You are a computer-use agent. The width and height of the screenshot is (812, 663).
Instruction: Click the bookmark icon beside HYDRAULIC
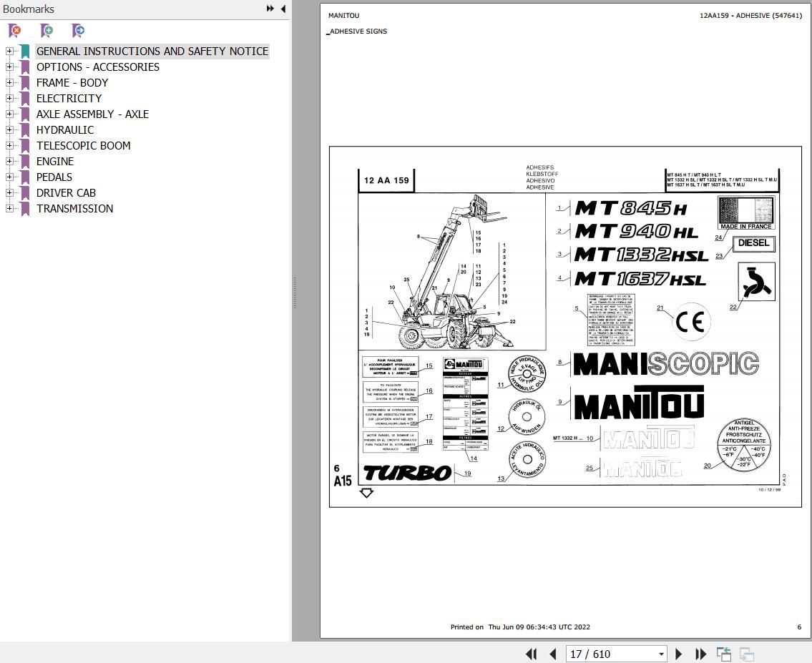(x=24, y=130)
